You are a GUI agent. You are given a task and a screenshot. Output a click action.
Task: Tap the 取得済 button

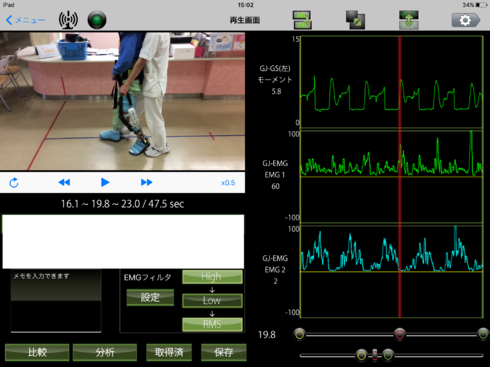[x=169, y=352]
